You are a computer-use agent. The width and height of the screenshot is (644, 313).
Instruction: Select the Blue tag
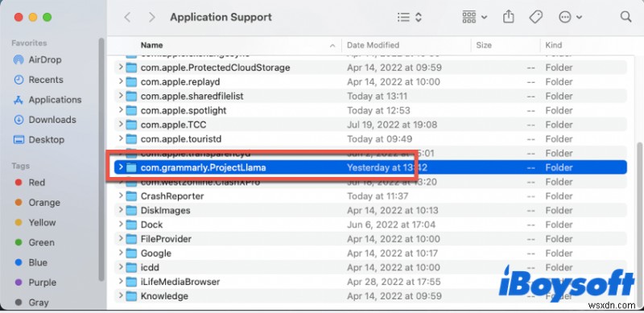coord(31,262)
